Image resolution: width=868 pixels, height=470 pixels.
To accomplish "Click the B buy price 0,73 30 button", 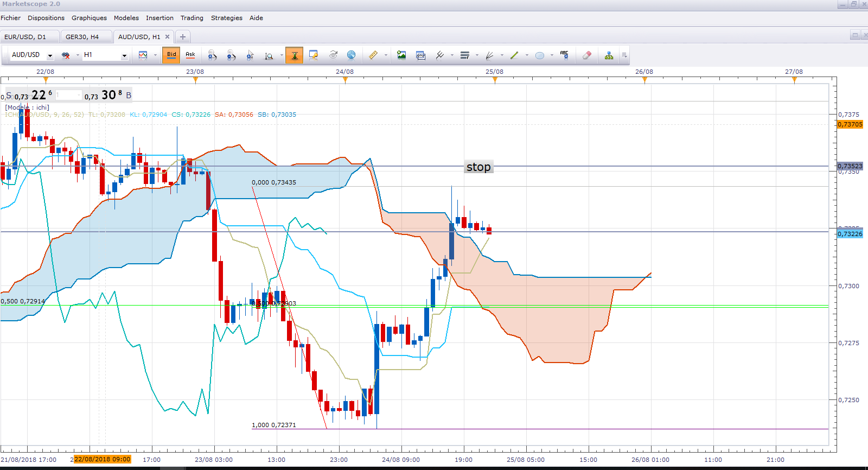I will pyautogui.click(x=108, y=95).
